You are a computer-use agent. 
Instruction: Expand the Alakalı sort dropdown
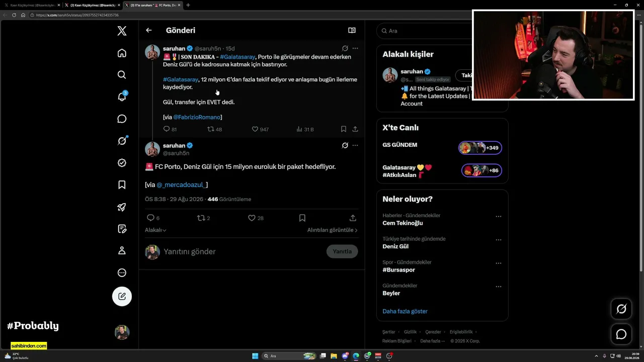(x=155, y=230)
